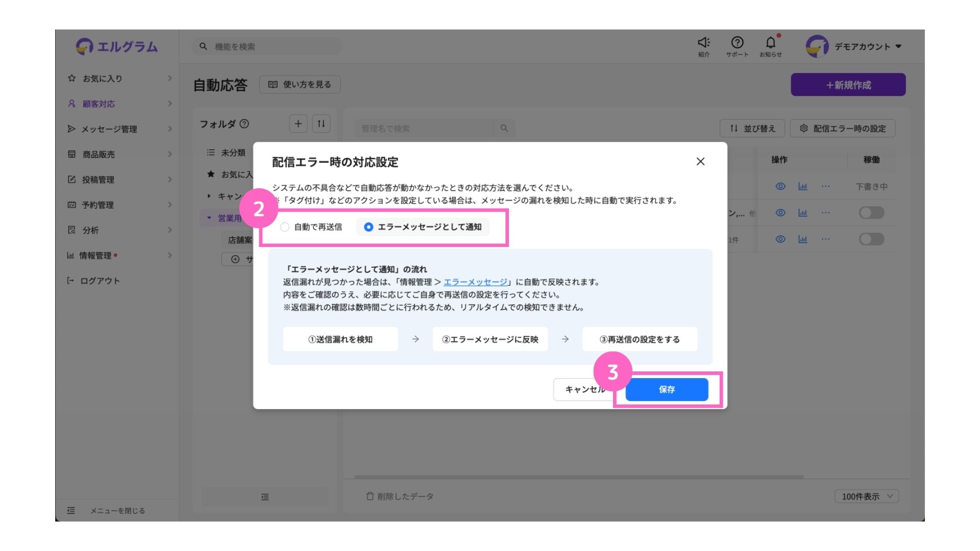The image size is (980, 551).
Task: Expand the メッセージ管理 sidebar menu
Action: click(x=109, y=129)
